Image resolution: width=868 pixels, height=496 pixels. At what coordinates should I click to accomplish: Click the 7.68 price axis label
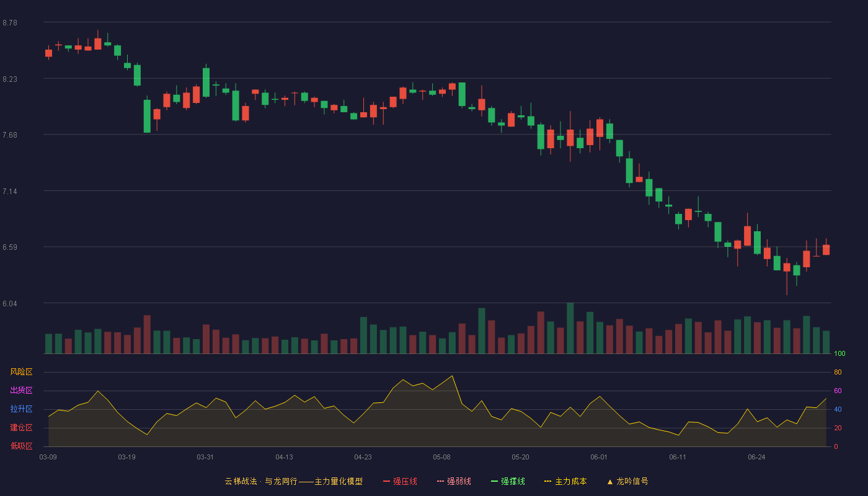coord(10,135)
